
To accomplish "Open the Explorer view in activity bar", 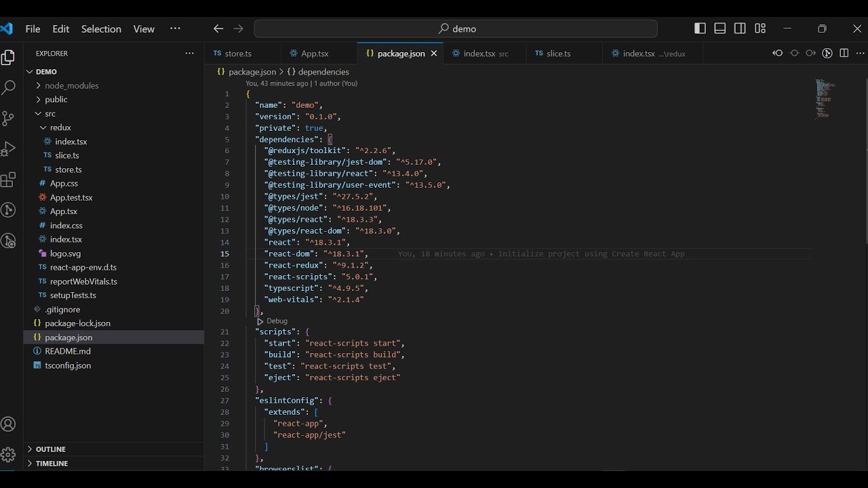I will tap(8, 58).
